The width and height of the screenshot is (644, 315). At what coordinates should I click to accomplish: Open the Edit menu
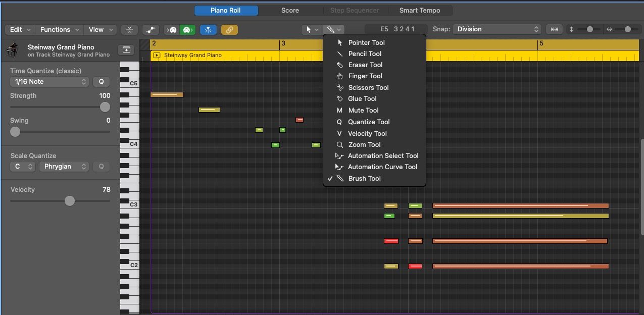point(20,30)
